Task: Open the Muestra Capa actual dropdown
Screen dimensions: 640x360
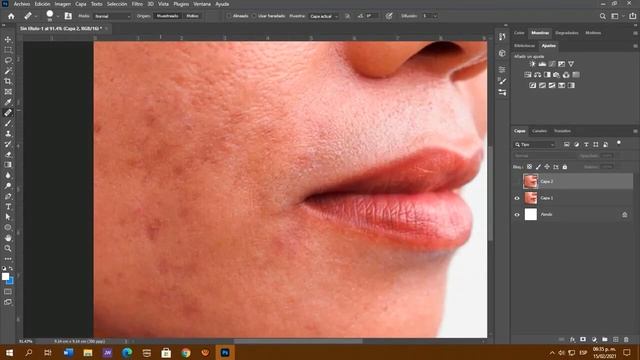Action: 324,16
